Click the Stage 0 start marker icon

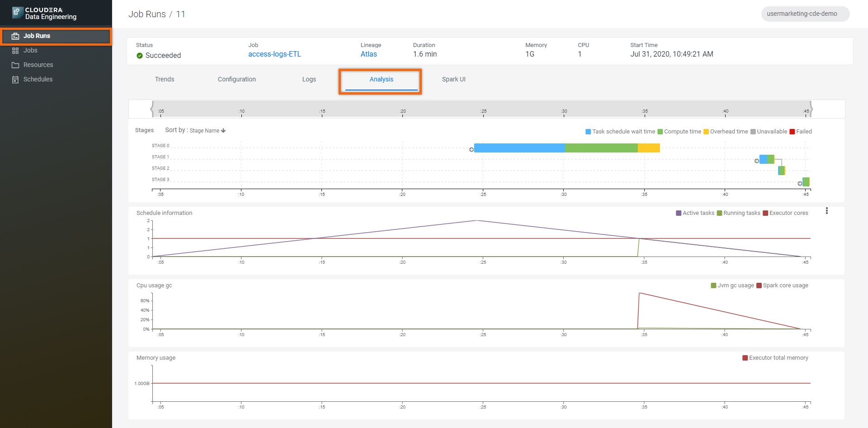click(472, 150)
